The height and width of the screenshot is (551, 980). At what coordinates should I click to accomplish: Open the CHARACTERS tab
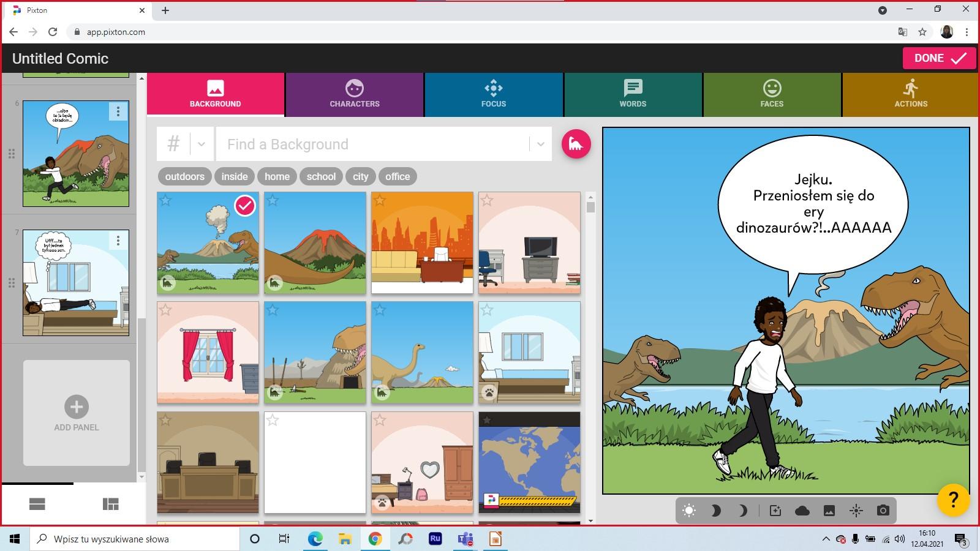tap(355, 94)
